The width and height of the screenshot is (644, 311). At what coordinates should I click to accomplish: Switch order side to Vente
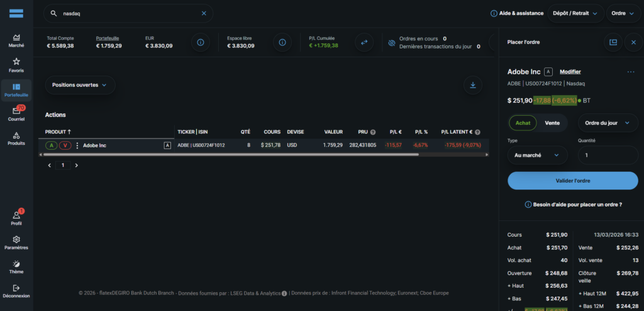[552, 123]
